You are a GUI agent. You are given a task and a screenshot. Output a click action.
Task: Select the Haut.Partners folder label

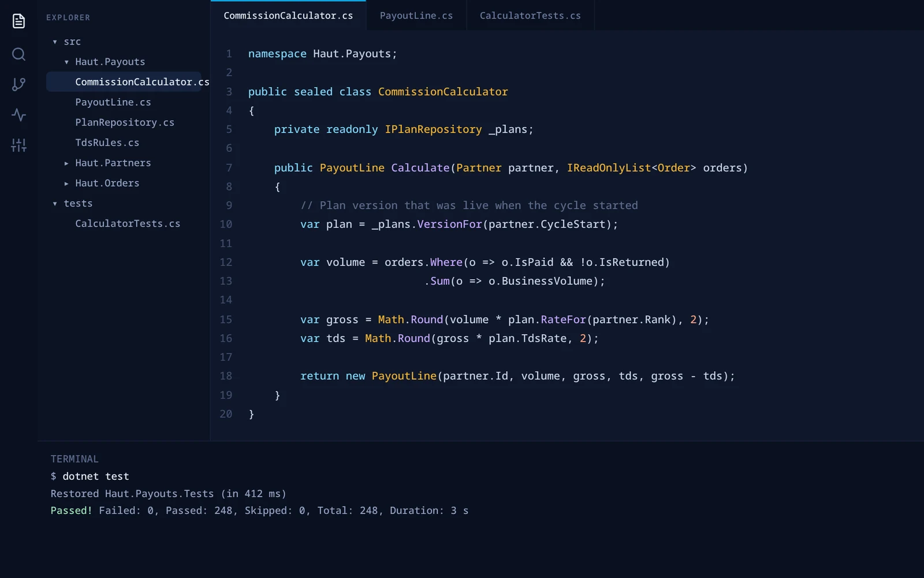click(113, 163)
